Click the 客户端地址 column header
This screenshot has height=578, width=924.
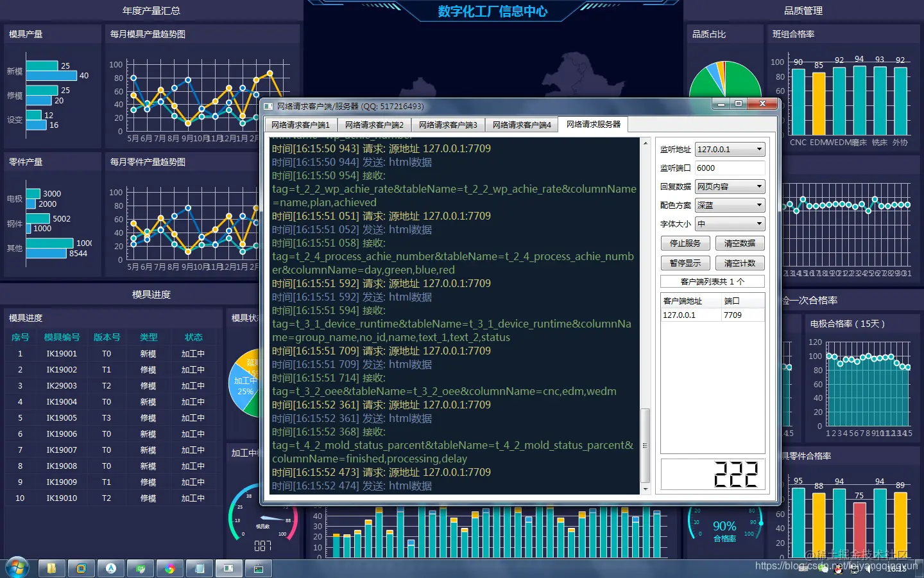tap(692, 301)
